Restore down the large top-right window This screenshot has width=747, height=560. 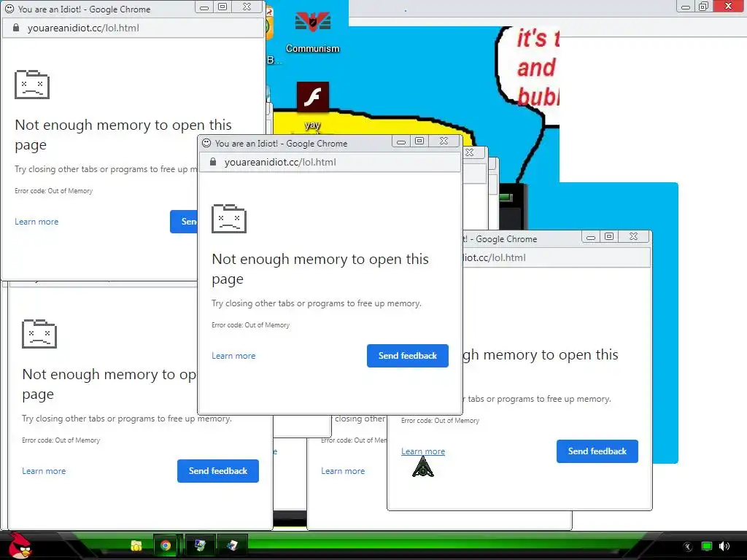(x=704, y=6)
